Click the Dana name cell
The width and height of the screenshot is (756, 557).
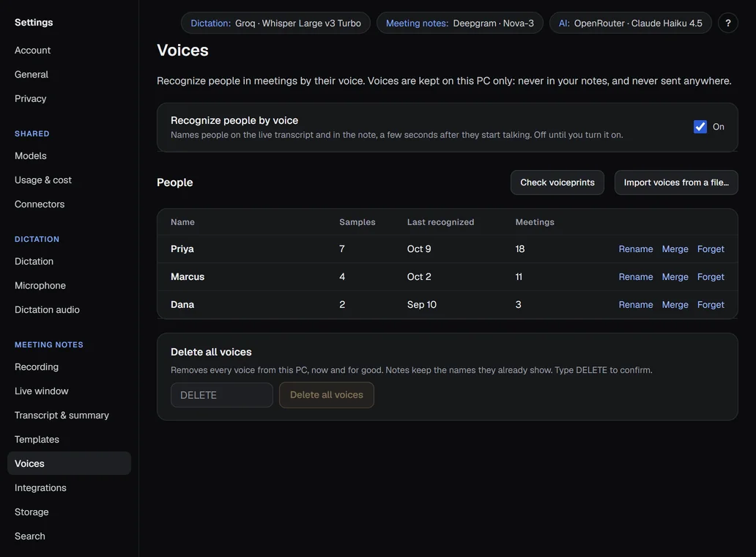pos(182,305)
